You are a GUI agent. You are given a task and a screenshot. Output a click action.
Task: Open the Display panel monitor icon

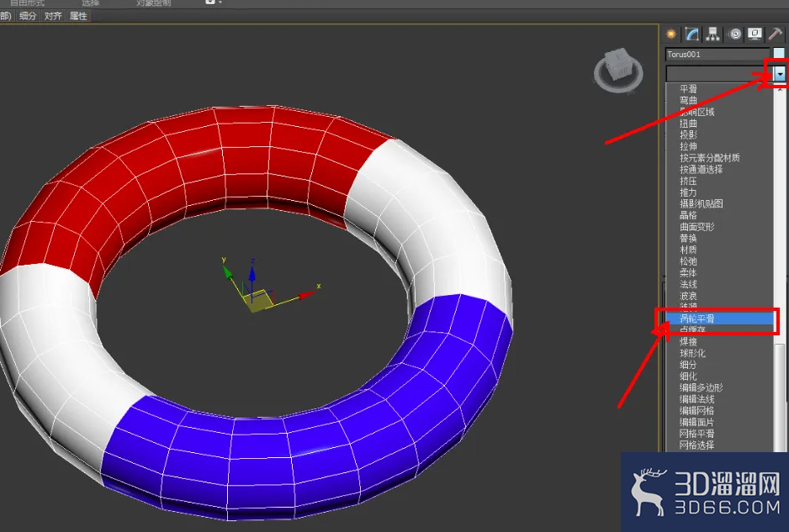(x=755, y=34)
